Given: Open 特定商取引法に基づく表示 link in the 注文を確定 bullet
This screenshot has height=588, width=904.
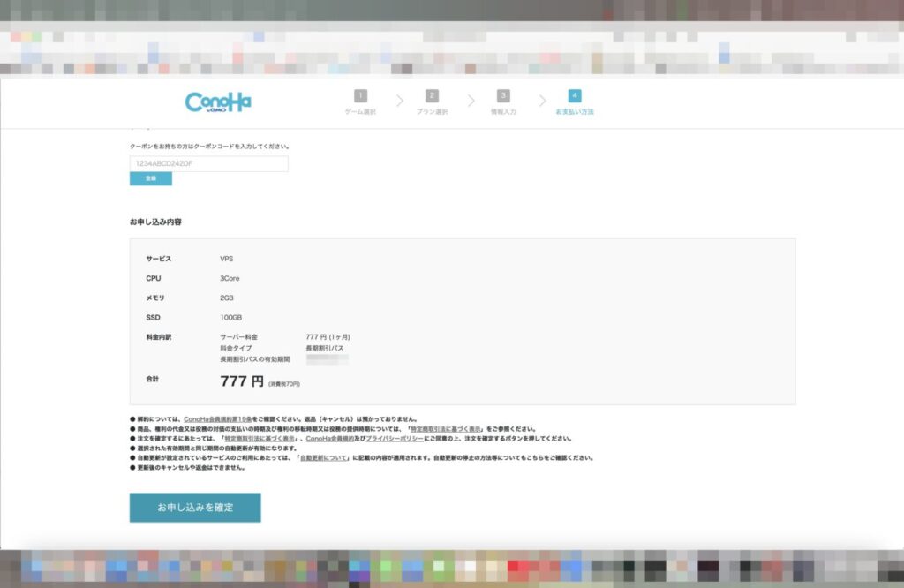Looking at the screenshot, I should 260,439.
